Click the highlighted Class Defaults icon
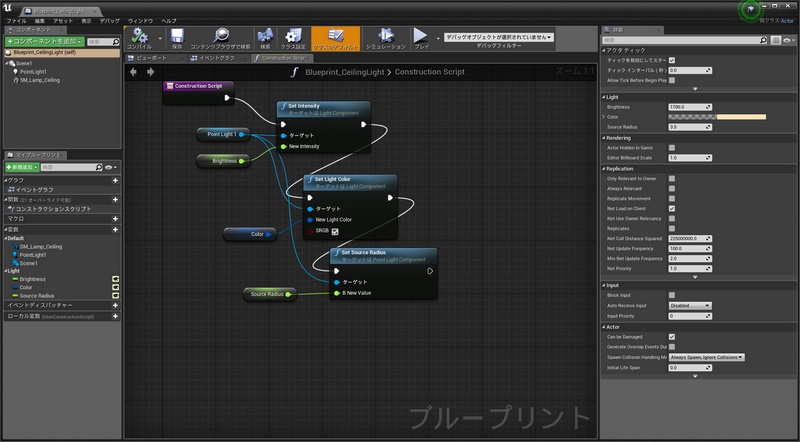 (x=335, y=36)
